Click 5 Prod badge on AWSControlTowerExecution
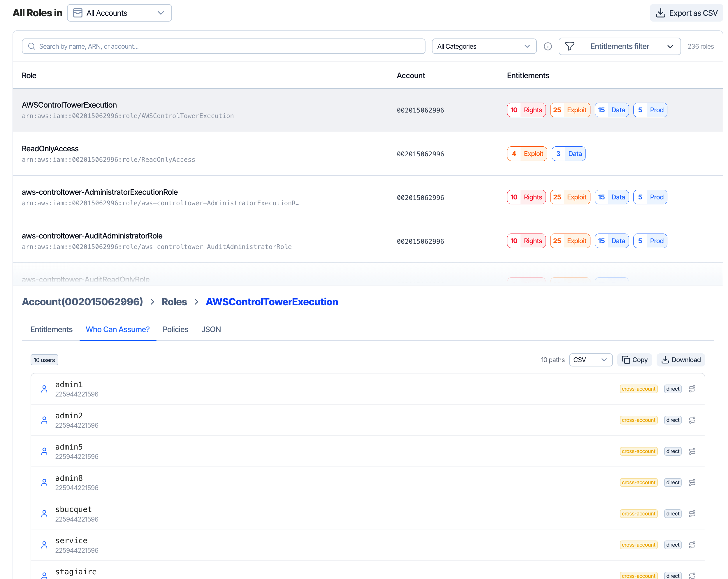This screenshot has width=728, height=579. 650,110
